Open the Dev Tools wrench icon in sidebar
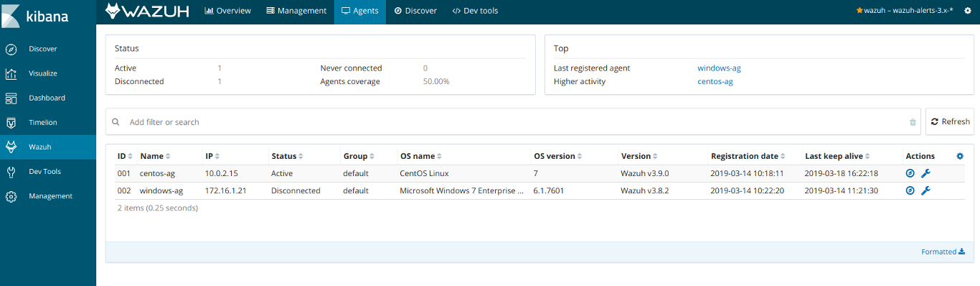The height and width of the screenshot is (286, 980). [x=11, y=171]
